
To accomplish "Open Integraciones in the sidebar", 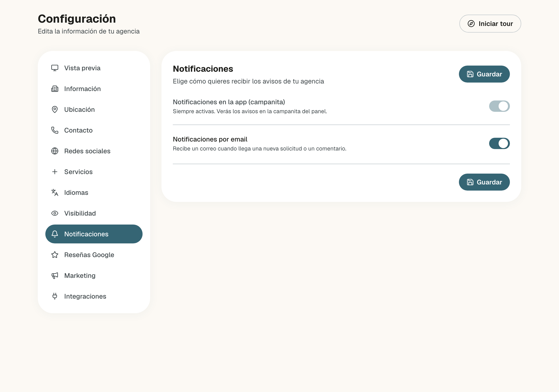I will click(94, 296).
